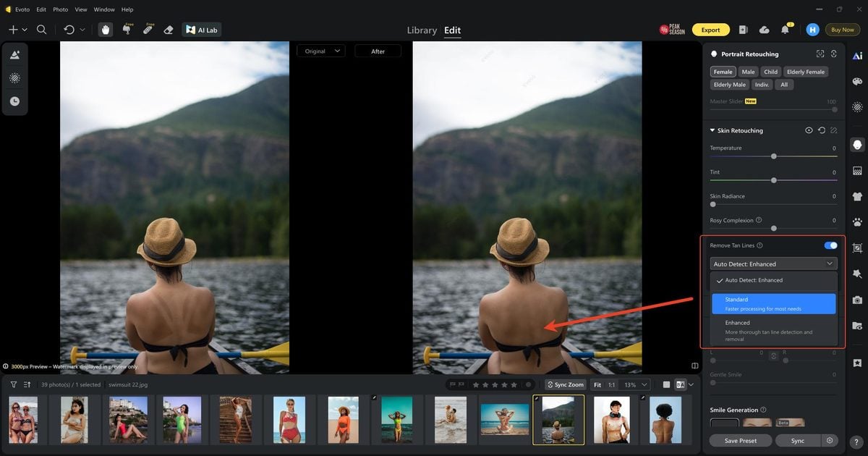This screenshot has height=456, width=868.
Task: Click the After view button
Action: click(x=378, y=51)
